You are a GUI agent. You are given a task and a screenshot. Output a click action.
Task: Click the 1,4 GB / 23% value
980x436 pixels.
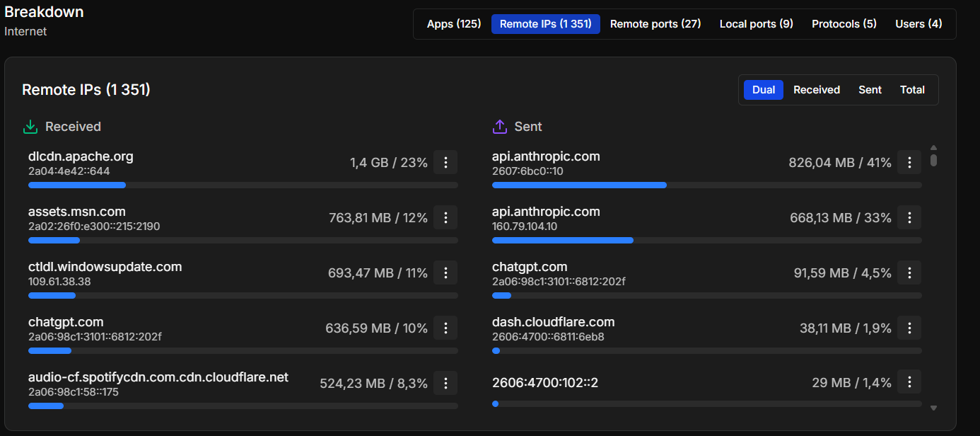[389, 163]
